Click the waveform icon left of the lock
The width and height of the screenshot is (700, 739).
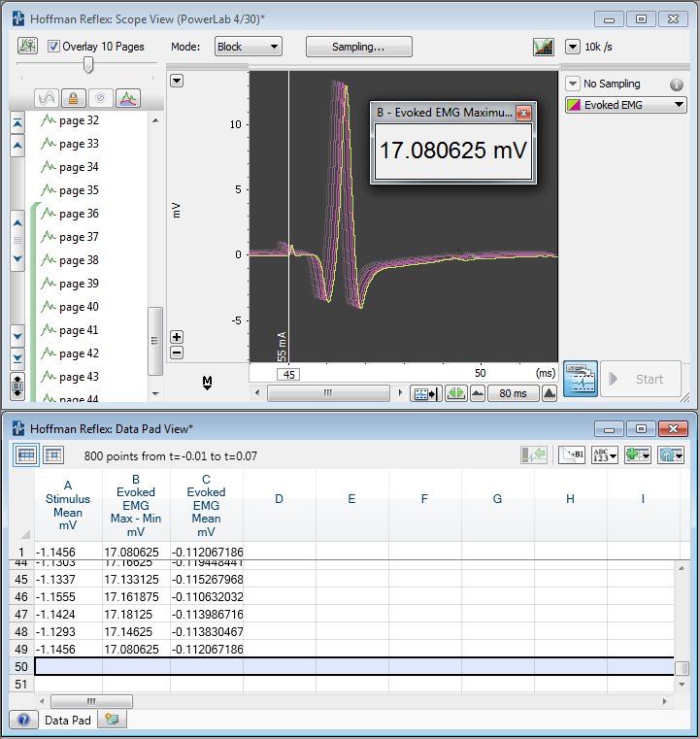point(46,98)
